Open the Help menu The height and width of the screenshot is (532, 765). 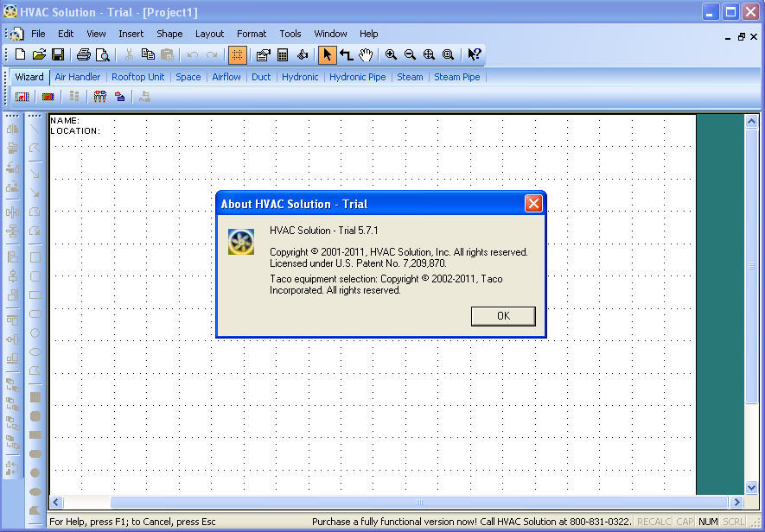coord(369,34)
